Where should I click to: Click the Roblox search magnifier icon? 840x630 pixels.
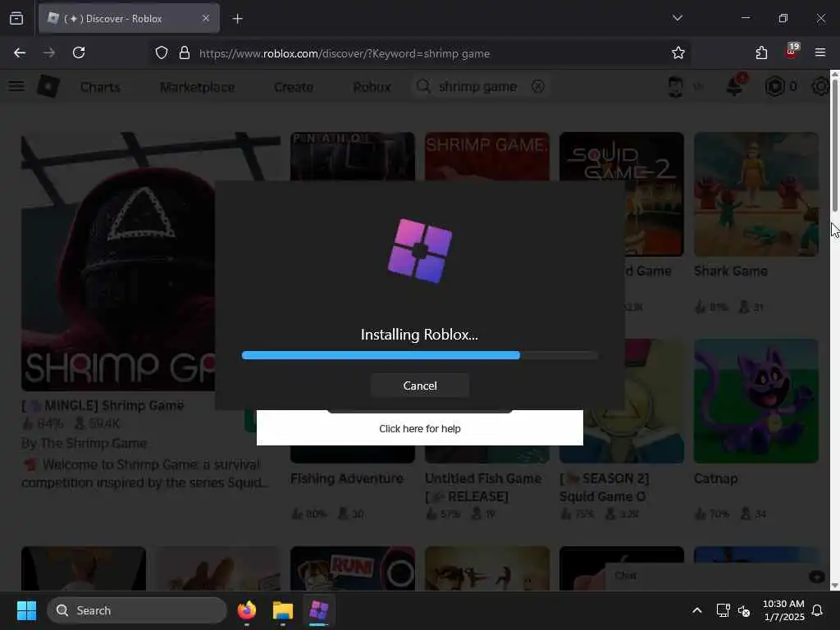point(423,86)
